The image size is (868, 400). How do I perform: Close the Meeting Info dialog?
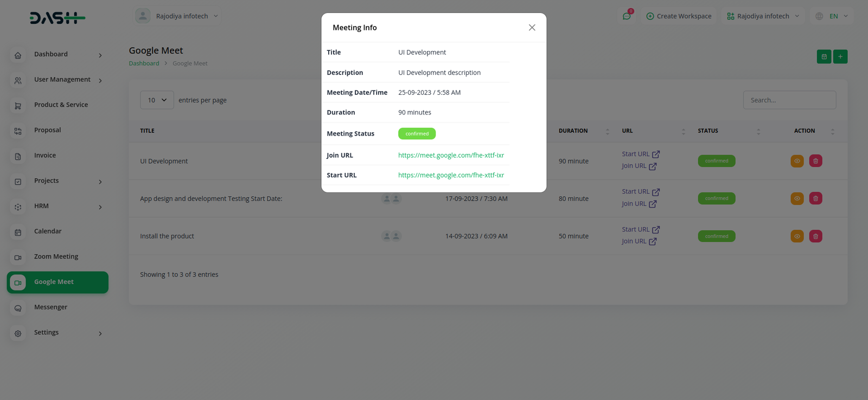tap(532, 28)
